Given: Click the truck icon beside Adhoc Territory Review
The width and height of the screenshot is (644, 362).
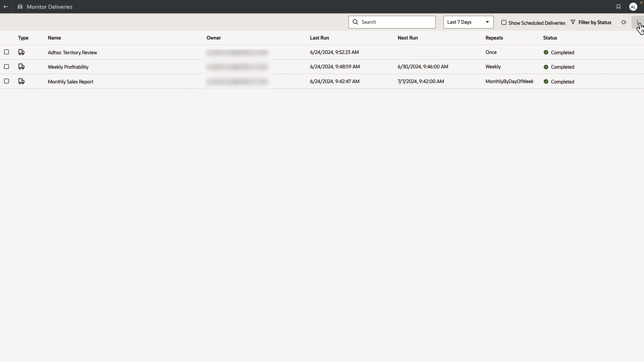Looking at the screenshot, I should pyautogui.click(x=21, y=52).
